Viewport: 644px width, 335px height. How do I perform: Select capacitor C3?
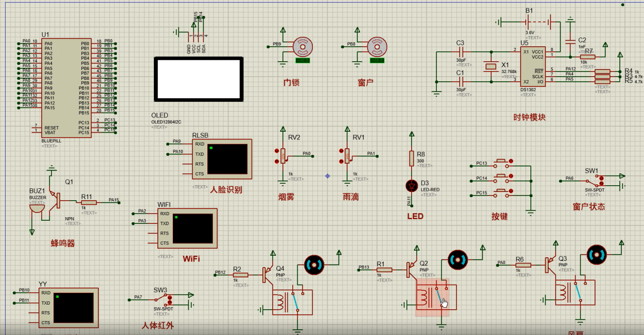(x=460, y=52)
